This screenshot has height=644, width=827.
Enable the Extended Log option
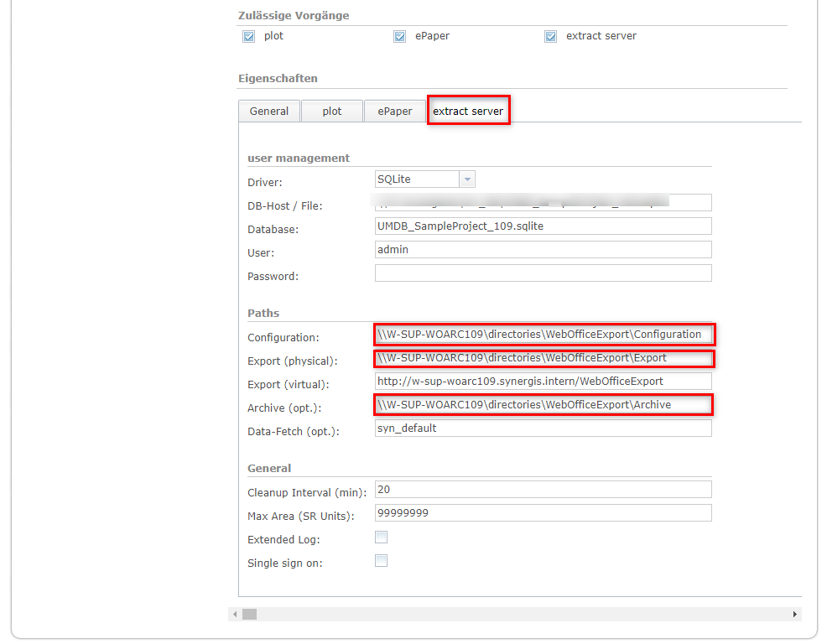(x=381, y=537)
